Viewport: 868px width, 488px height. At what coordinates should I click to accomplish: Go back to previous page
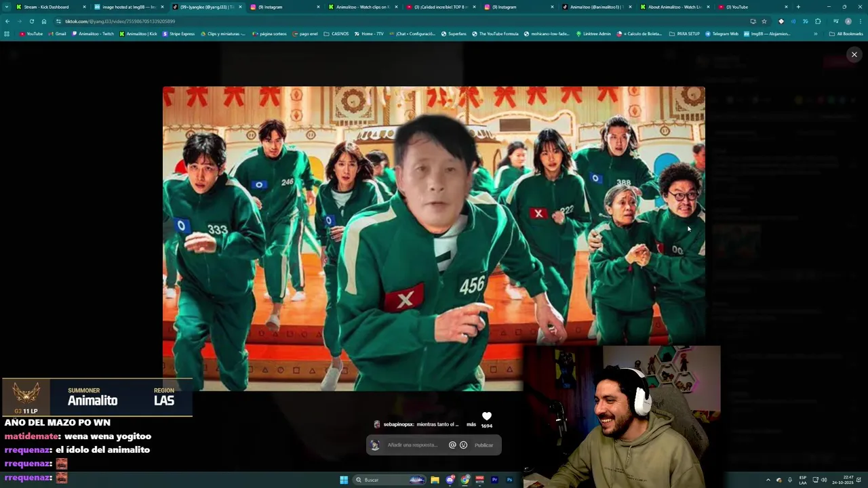pos(7,21)
